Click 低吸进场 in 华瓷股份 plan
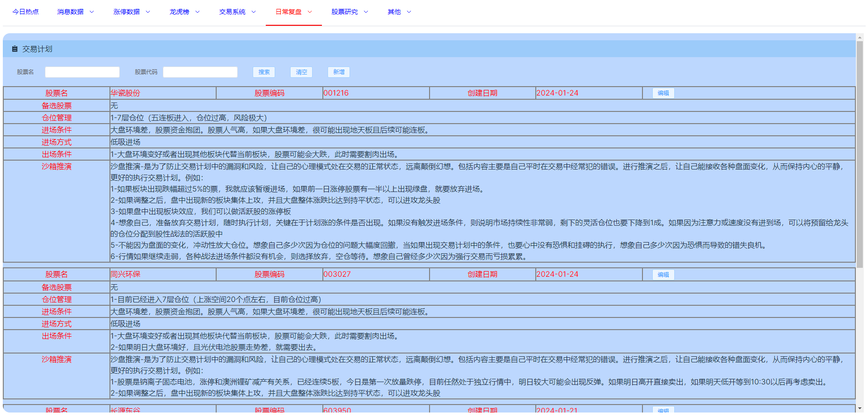 point(125,142)
